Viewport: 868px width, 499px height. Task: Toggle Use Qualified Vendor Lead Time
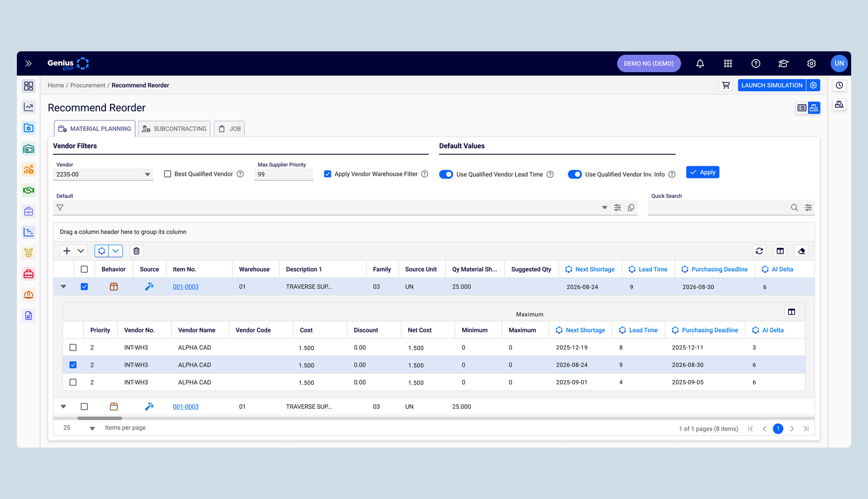click(446, 174)
